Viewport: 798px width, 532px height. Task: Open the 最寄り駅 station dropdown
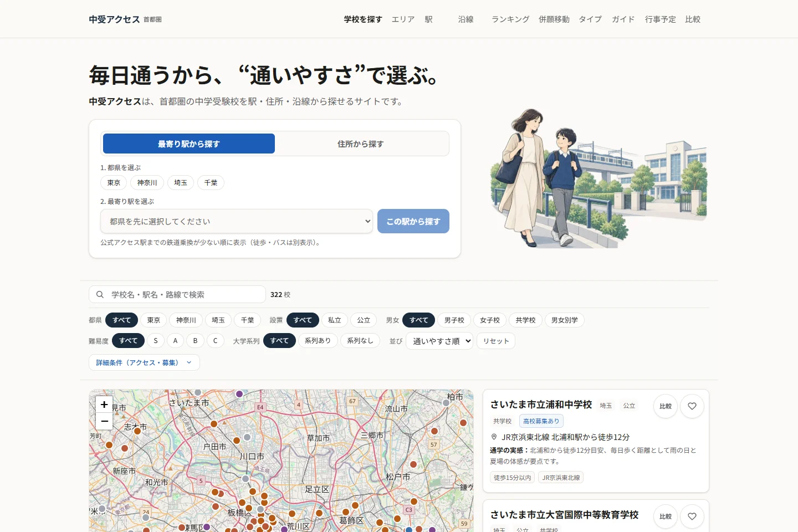pos(237,221)
